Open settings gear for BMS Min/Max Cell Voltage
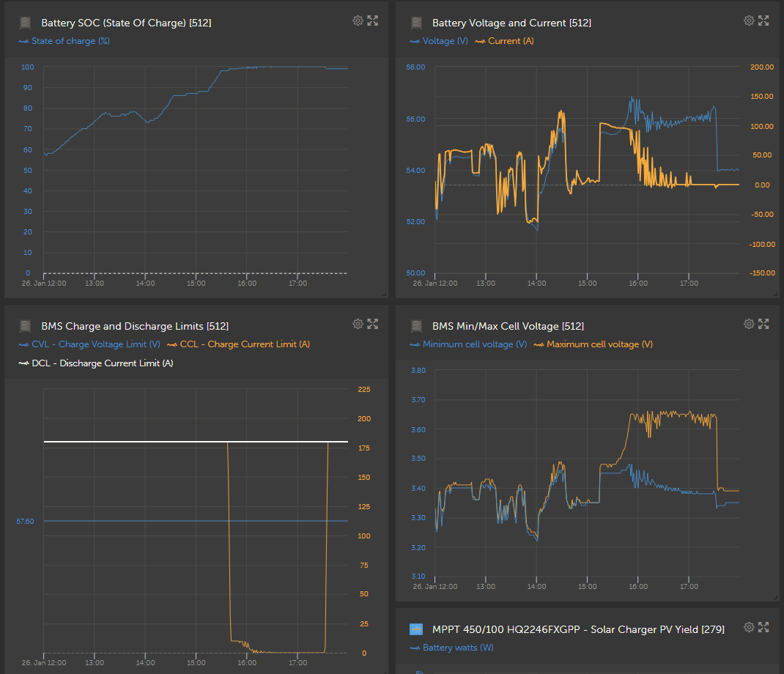The image size is (784, 674). 749,324
